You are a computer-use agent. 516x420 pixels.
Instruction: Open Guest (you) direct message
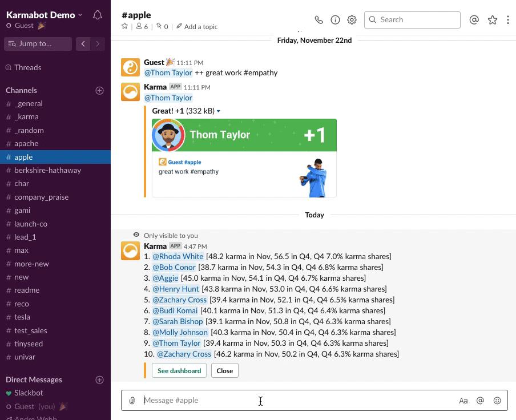[x=55, y=406]
